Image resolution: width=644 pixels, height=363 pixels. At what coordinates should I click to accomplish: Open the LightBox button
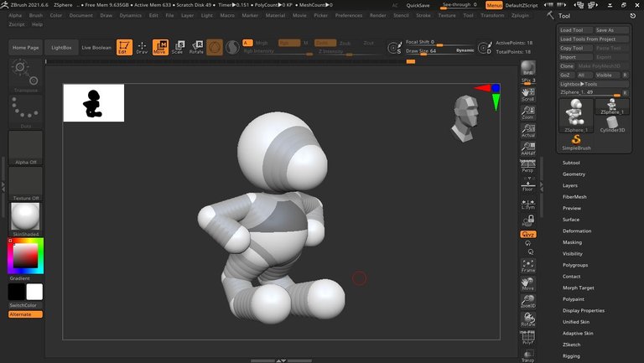tap(61, 48)
